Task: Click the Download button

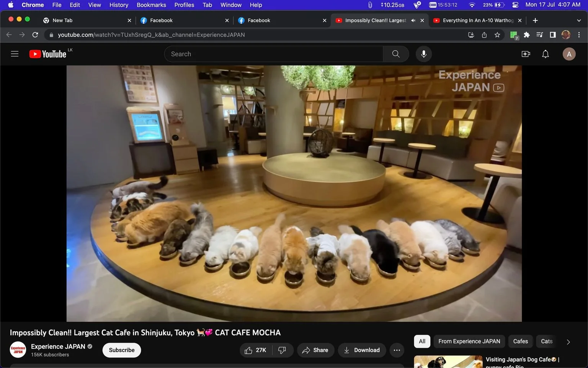Action: pos(362,350)
